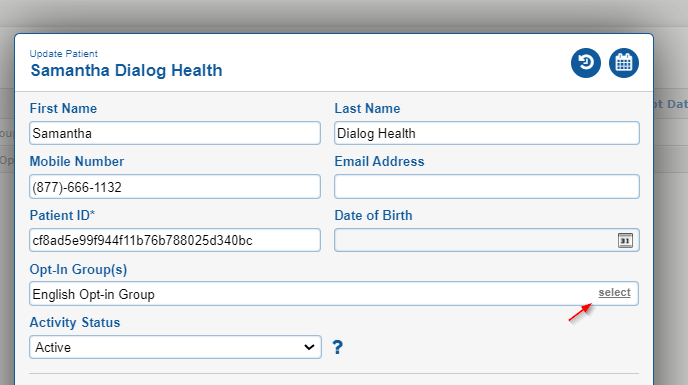Click the Patient ID text field

click(175, 240)
